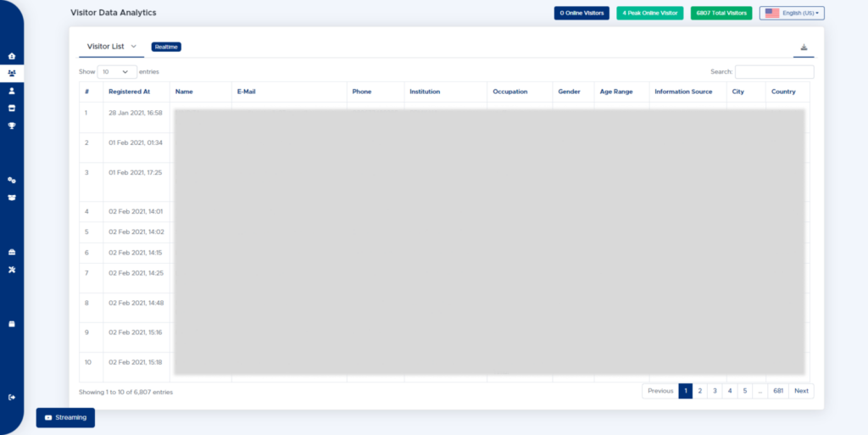The image size is (868, 435).
Task: Open the Show entries count dropdown
Action: 117,72
